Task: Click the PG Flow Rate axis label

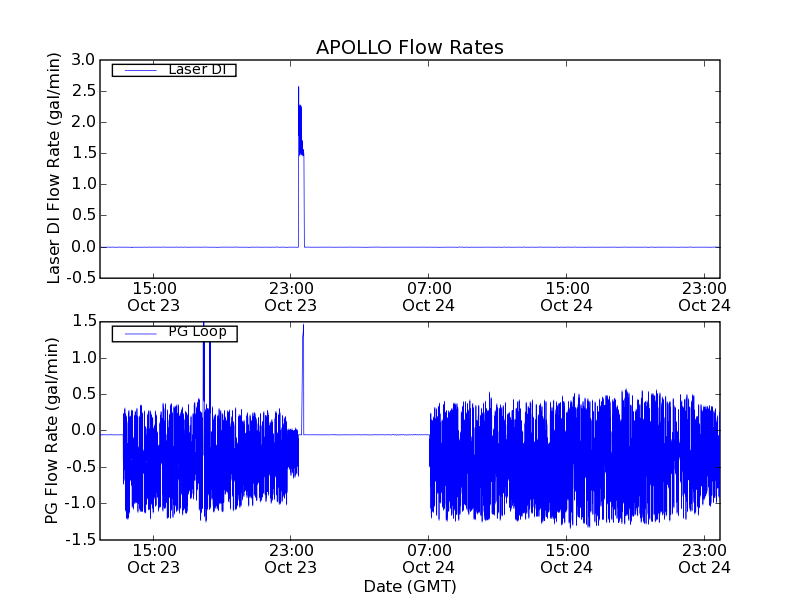Action: tap(52, 431)
